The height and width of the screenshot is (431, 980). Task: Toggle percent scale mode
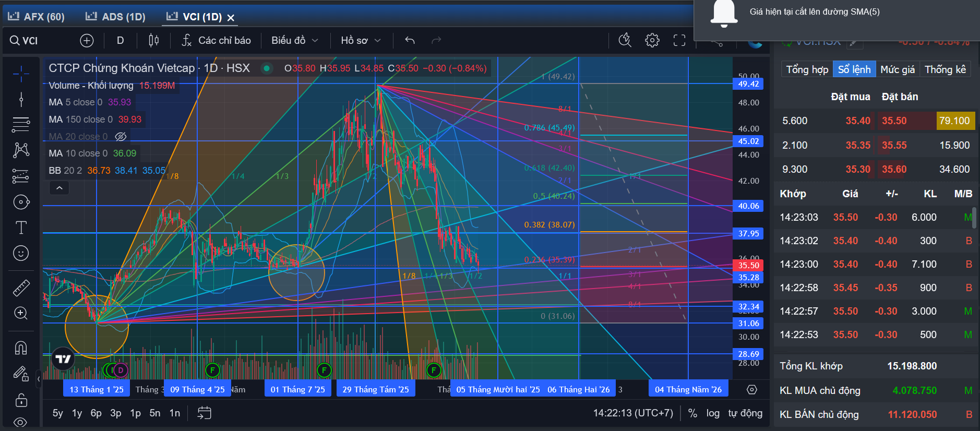(692, 413)
